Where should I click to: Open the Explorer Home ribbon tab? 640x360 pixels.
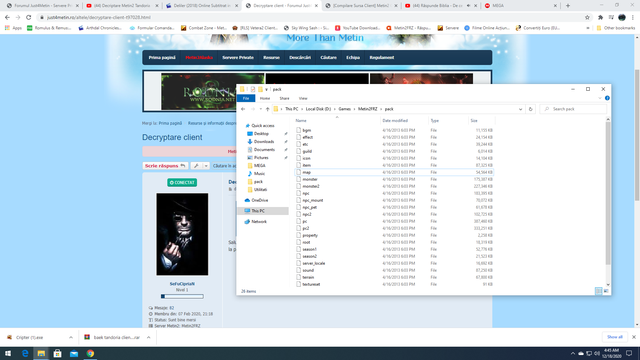click(265, 98)
